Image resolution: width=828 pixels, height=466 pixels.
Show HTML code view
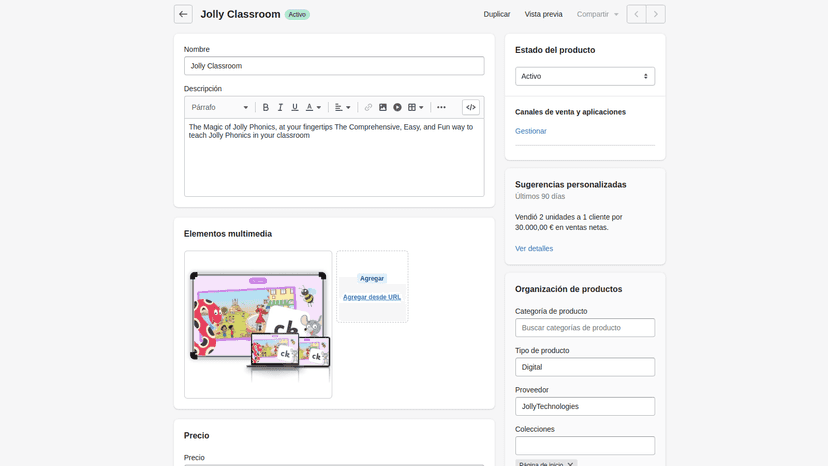471,107
